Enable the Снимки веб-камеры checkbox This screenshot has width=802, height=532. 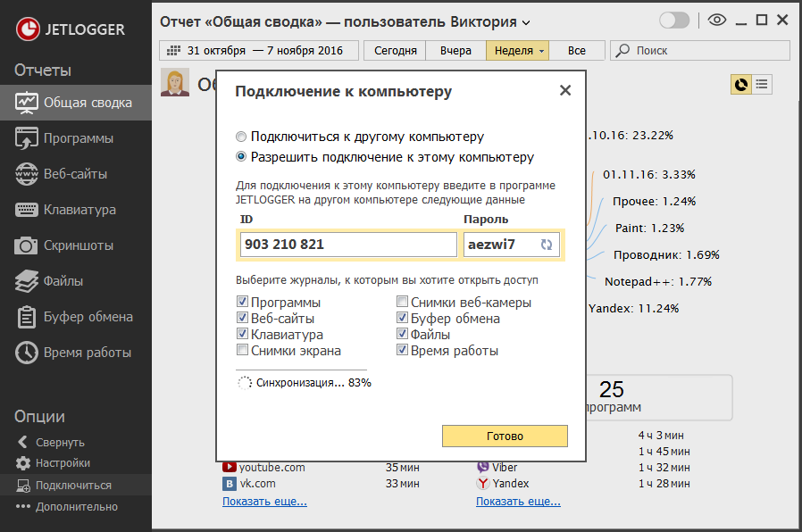coord(403,302)
